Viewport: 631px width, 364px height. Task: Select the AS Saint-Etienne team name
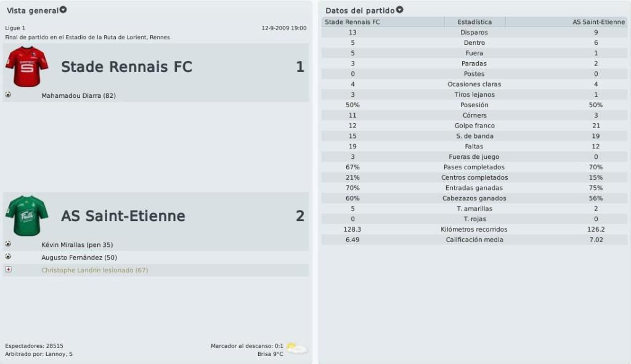tap(123, 216)
